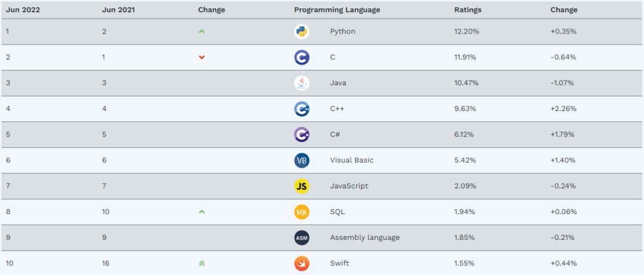The height and width of the screenshot is (275, 644).
Task: Click Python's 12.20% rating cell
Action: 465,32
